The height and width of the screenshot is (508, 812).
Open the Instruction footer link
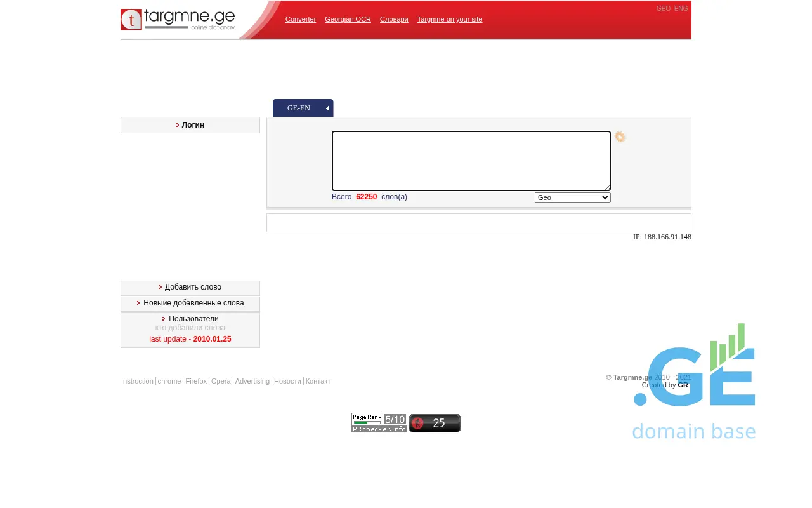[137, 381]
